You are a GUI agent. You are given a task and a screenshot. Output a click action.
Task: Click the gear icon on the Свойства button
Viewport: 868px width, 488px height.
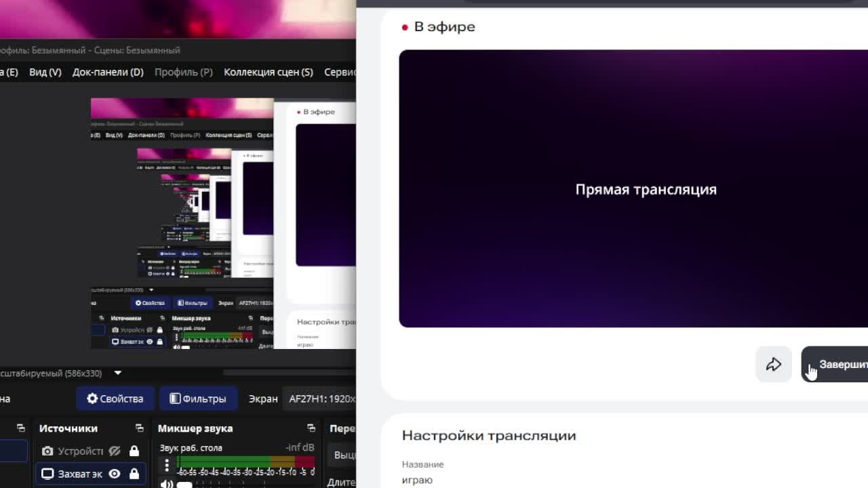pyautogui.click(x=92, y=399)
